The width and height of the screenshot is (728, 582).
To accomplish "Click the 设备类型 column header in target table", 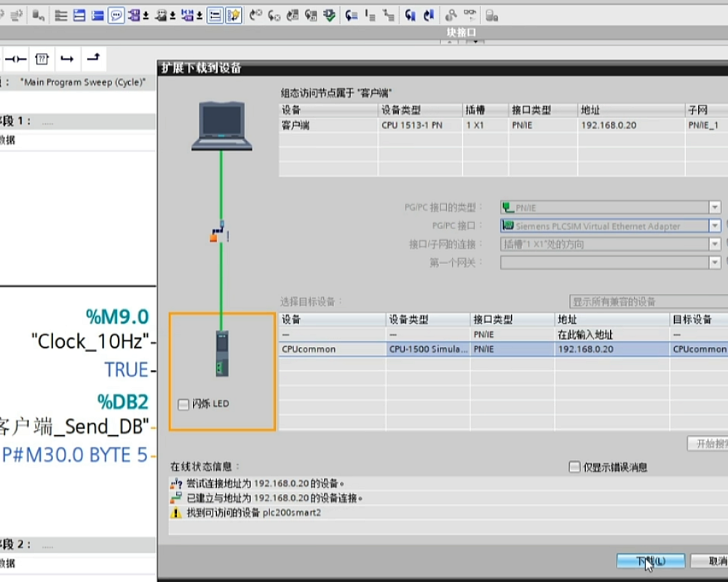I will click(427, 319).
